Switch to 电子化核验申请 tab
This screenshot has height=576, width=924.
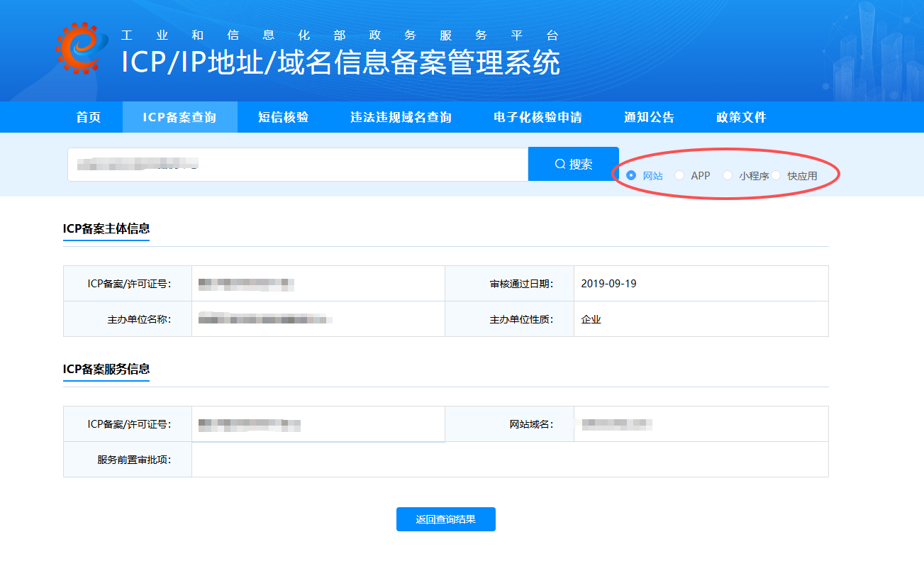538,117
